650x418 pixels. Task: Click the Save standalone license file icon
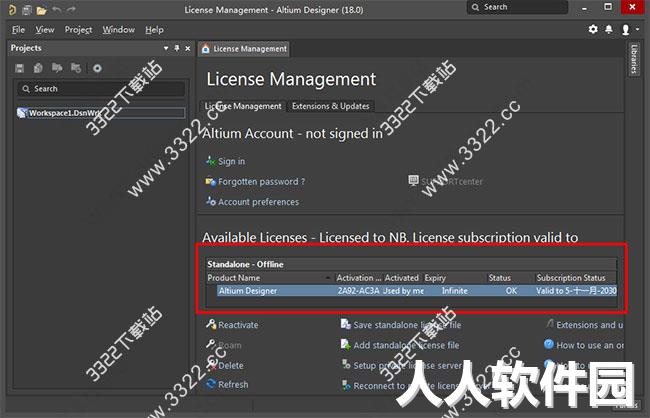tap(345, 324)
